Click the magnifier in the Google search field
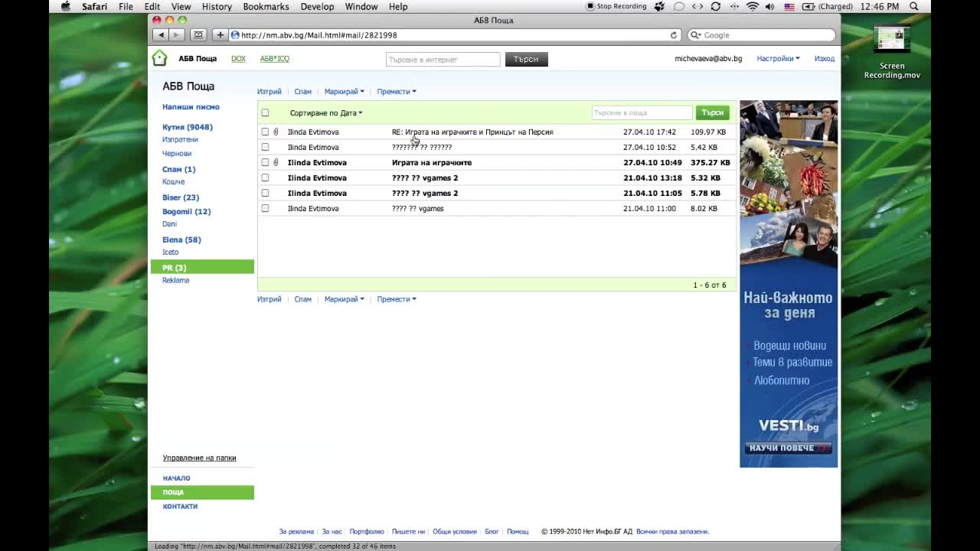This screenshot has width=980, height=551. [x=695, y=35]
